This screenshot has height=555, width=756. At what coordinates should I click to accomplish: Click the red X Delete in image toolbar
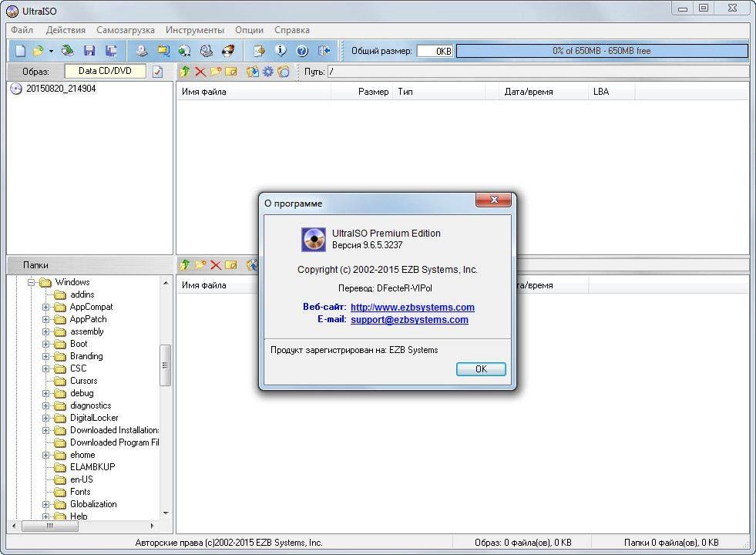tap(200, 72)
